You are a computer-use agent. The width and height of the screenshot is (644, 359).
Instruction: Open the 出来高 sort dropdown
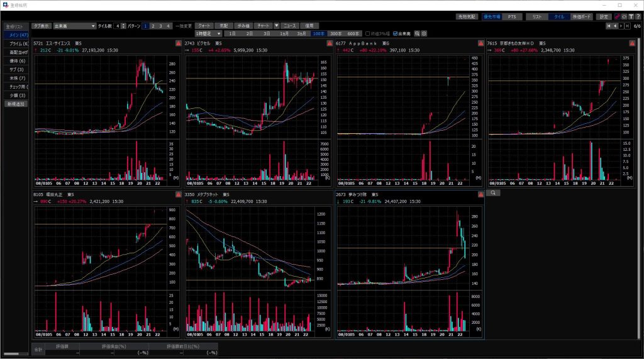[x=74, y=26]
